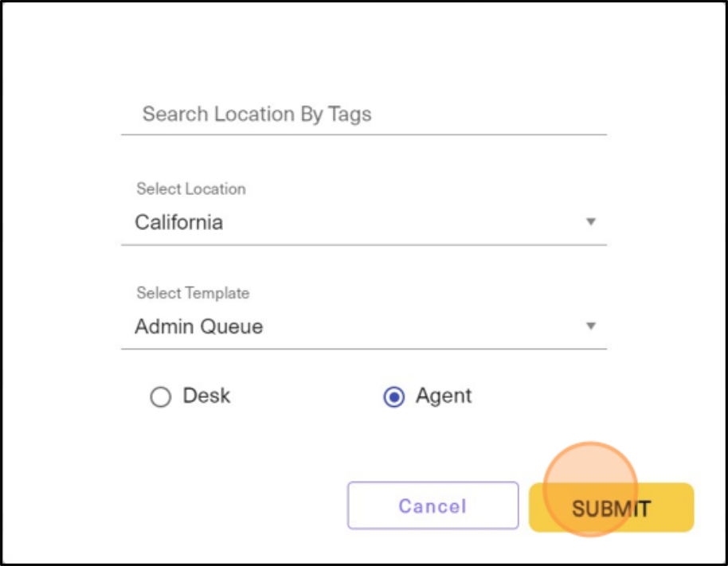Click into the Search Location By Tags field
This screenshot has width=728, height=566.
[x=363, y=114]
